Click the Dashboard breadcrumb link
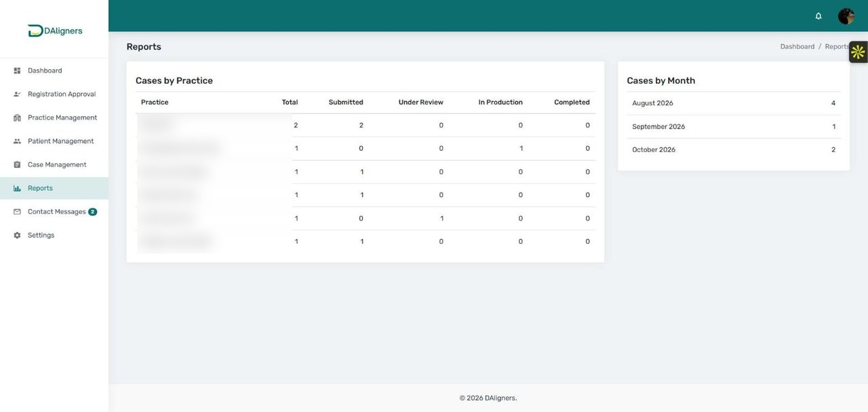Viewport: 868px width, 412px height. [x=797, y=47]
